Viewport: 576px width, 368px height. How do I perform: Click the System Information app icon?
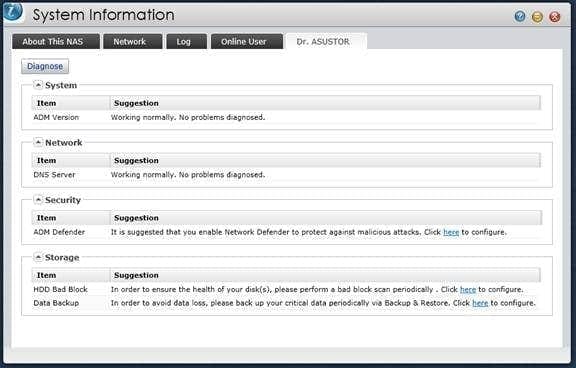coord(12,11)
